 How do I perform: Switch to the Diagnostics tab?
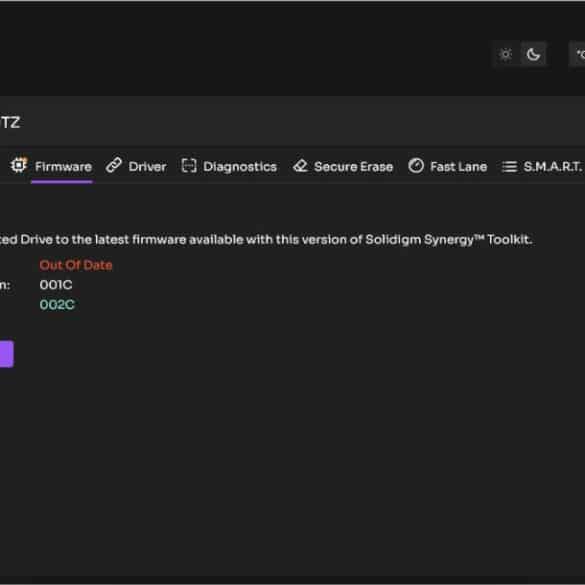coord(240,167)
